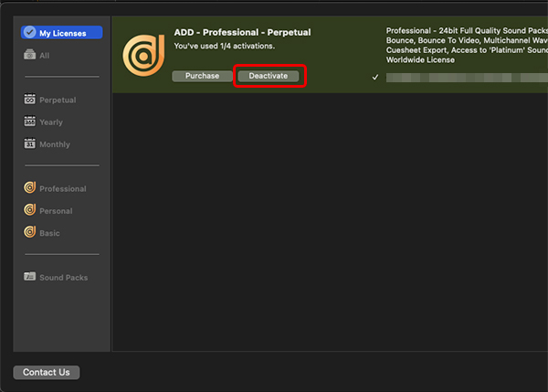The height and width of the screenshot is (392, 548).
Task: Click the All category camera icon
Action: click(x=30, y=55)
